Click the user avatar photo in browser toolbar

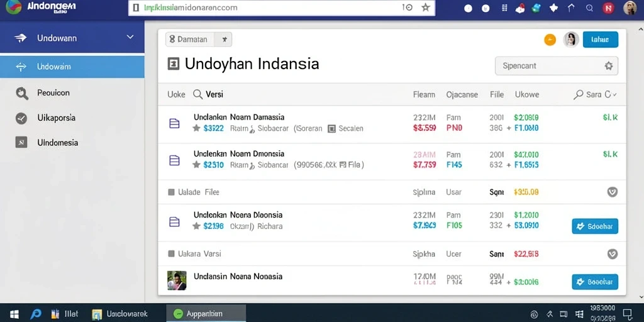[630, 8]
